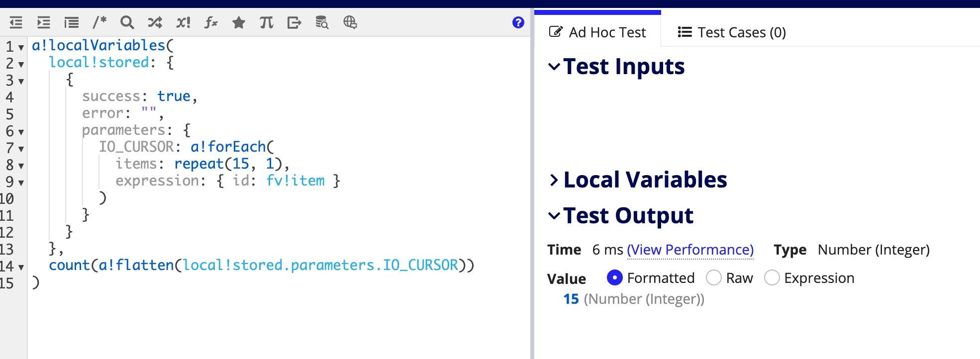Click the outdent code icon
980x359 pixels.
[x=16, y=22]
